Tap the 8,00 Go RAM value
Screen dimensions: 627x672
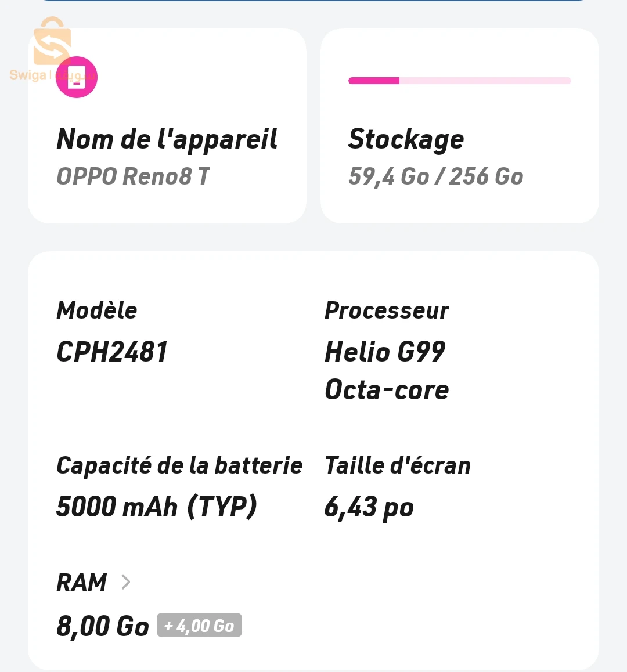pyautogui.click(x=103, y=626)
